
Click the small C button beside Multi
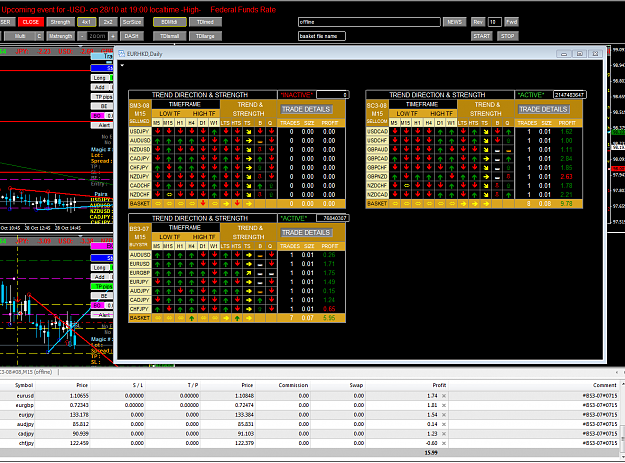[39, 36]
